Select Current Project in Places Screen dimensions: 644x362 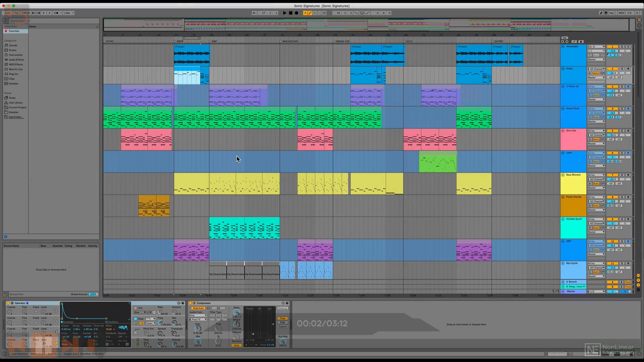point(17,108)
